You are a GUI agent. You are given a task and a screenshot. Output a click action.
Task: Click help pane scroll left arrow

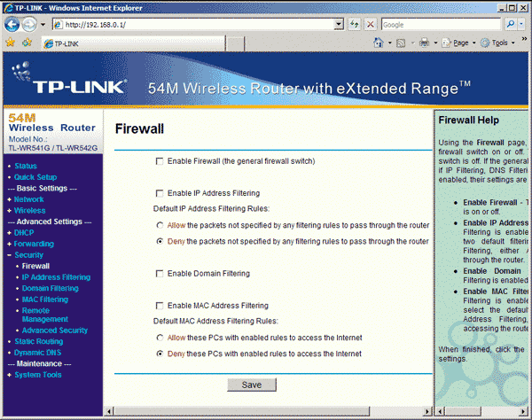click(x=440, y=411)
